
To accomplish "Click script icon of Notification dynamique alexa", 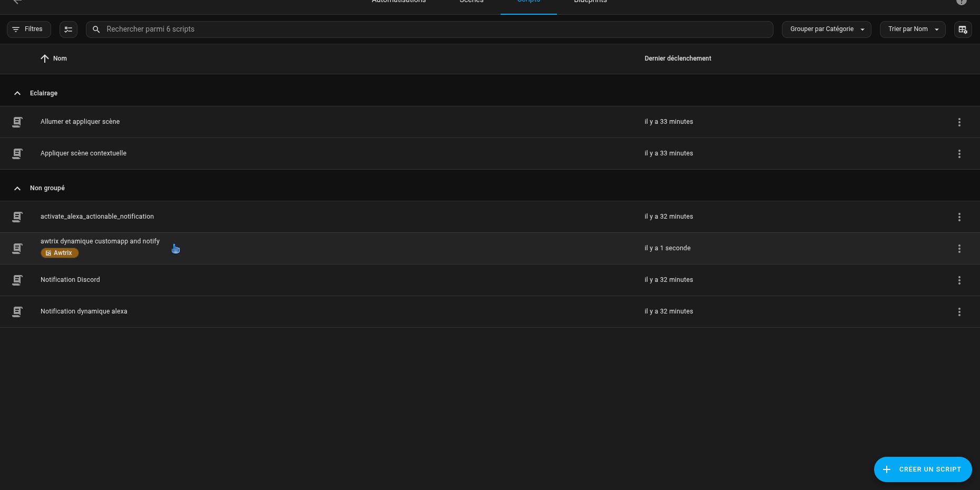I will pyautogui.click(x=17, y=312).
